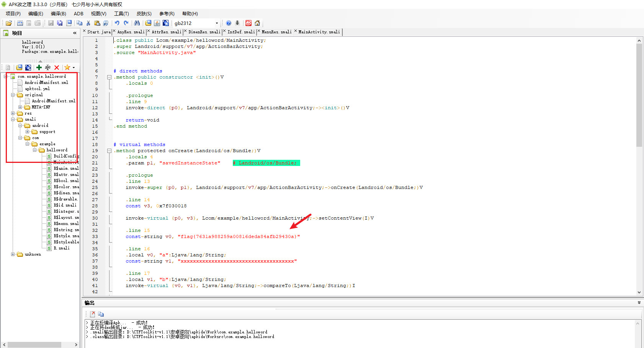The width and height of the screenshot is (644, 348).
Task: Click the highlighted Landroid/os/Bundle comment
Action: point(266,163)
